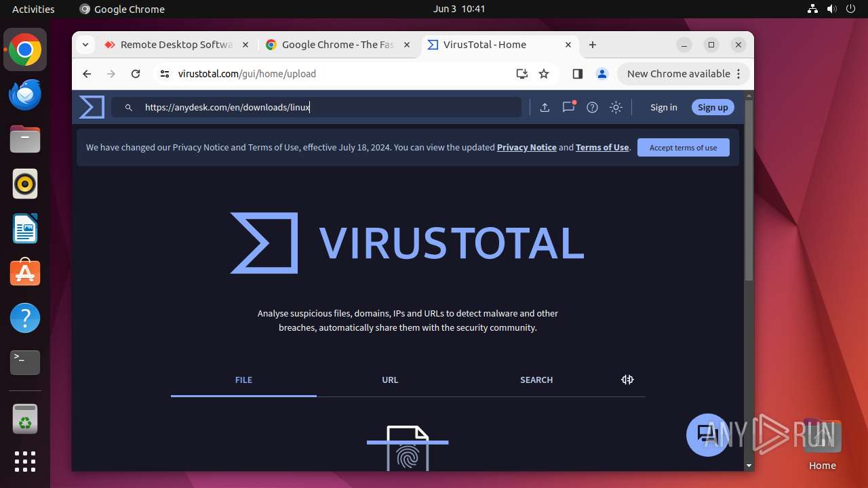Open Activities overview
This screenshot has height=488, width=868.
(33, 9)
